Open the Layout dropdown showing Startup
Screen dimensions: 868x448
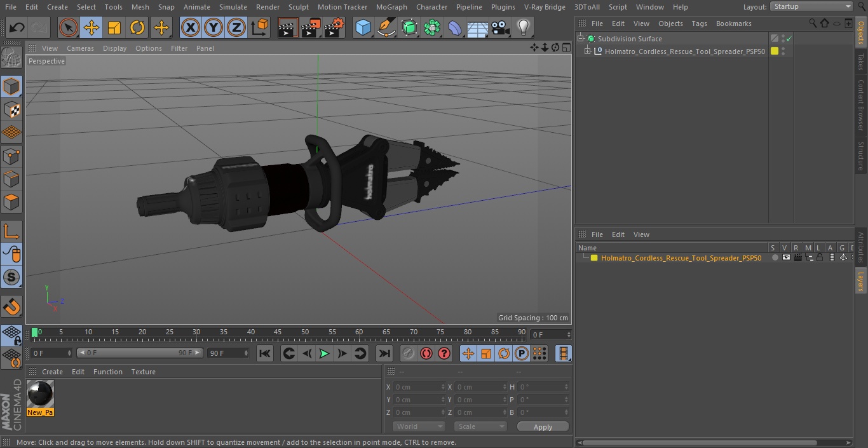(x=811, y=6)
